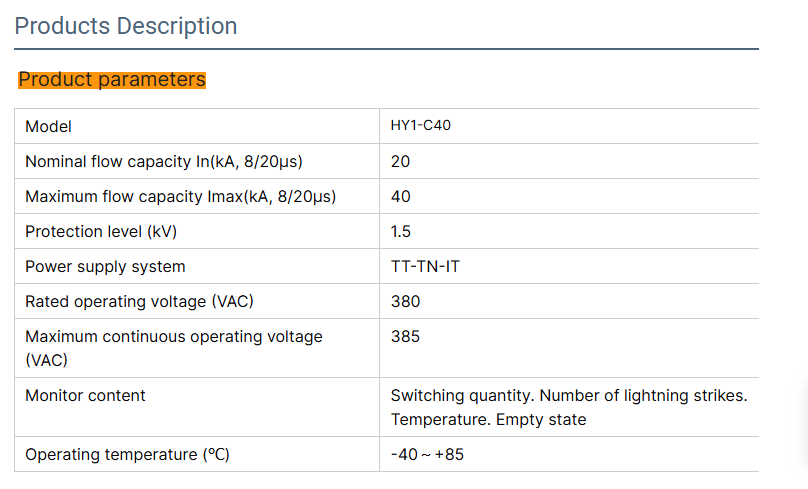Click the Monitor content label
Viewport: 808px width, 489px height.
(85, 395)
